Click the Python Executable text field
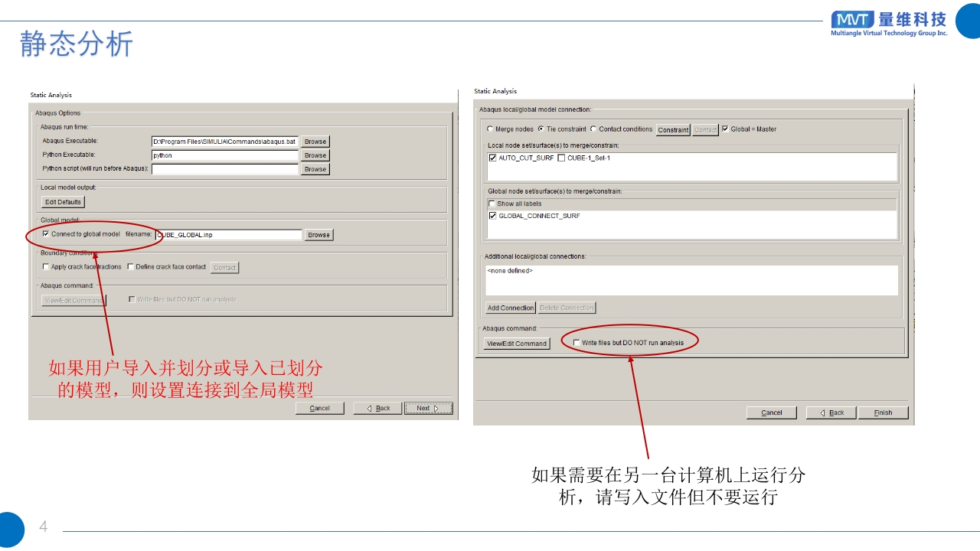 click(224, 155)
